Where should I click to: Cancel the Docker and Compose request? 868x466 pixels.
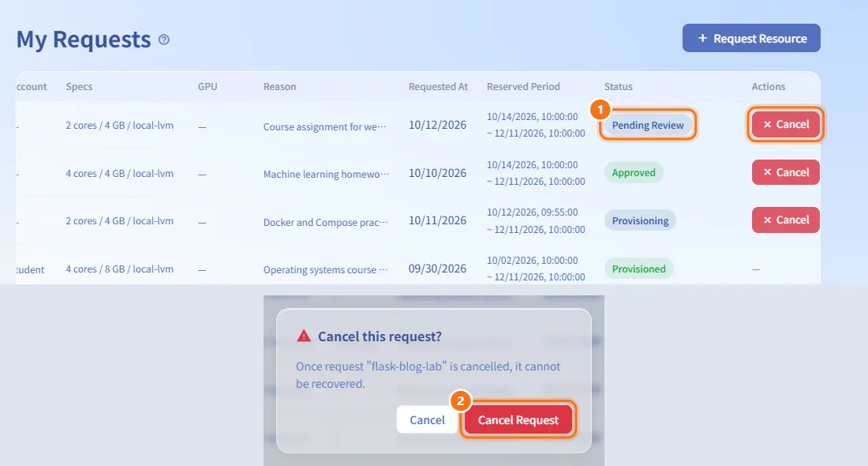(x=785, y=220)
